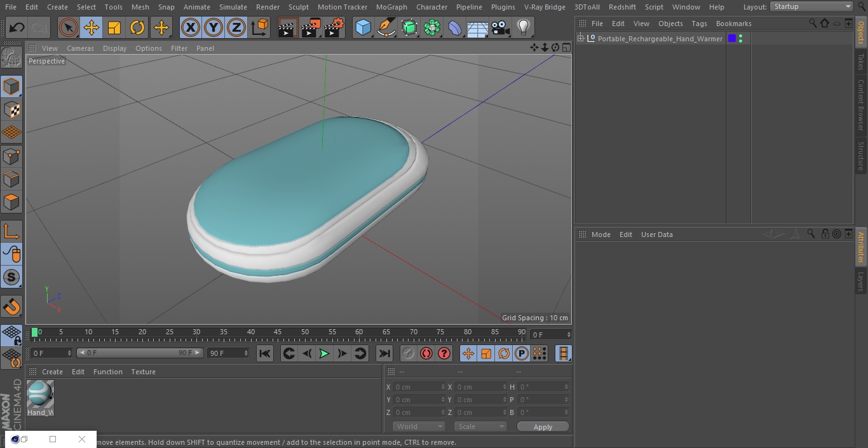This screenshot has width=868, height=448.
Task: Click the viewport maximize toggle icon
Action: point(566,48)
